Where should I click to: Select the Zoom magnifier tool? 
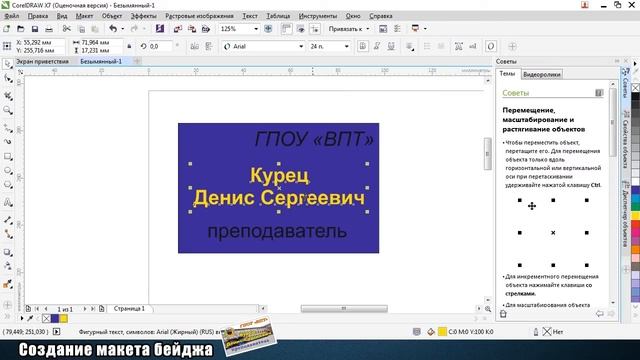tap(8, 110)
